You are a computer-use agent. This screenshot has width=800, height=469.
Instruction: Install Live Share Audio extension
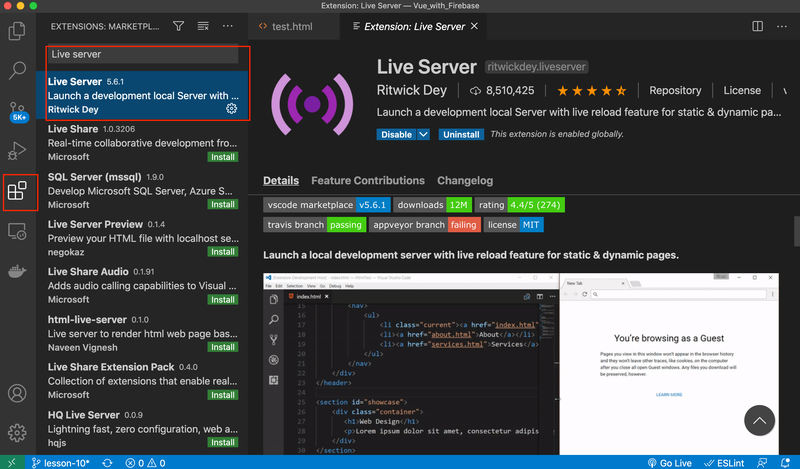(223, 300)
